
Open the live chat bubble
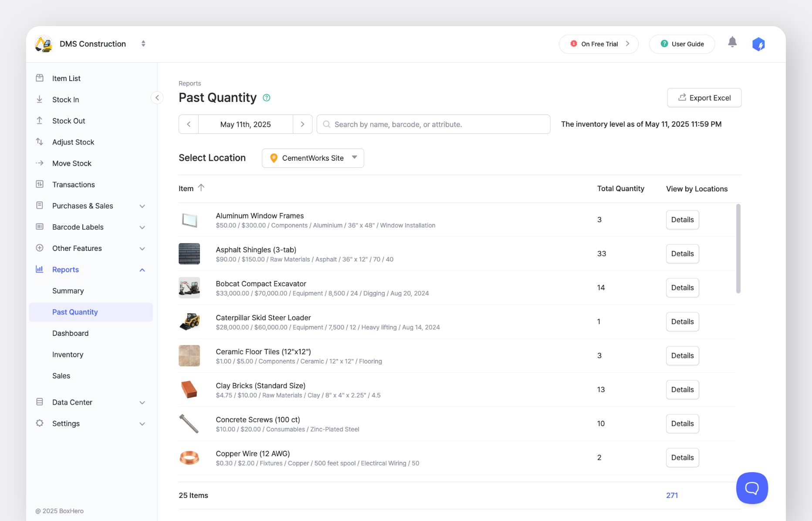pyautogui.click(x=751, y=488)
